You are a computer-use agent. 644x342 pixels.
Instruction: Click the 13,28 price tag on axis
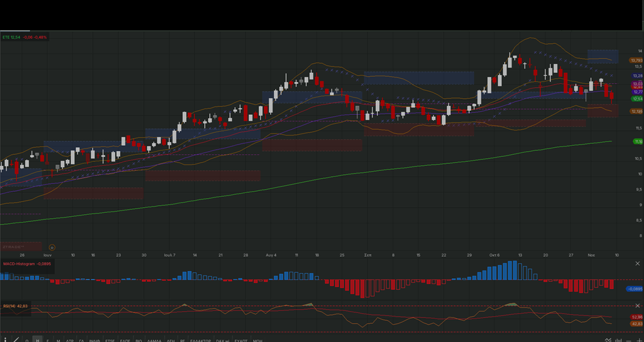(x=638, y=76)
